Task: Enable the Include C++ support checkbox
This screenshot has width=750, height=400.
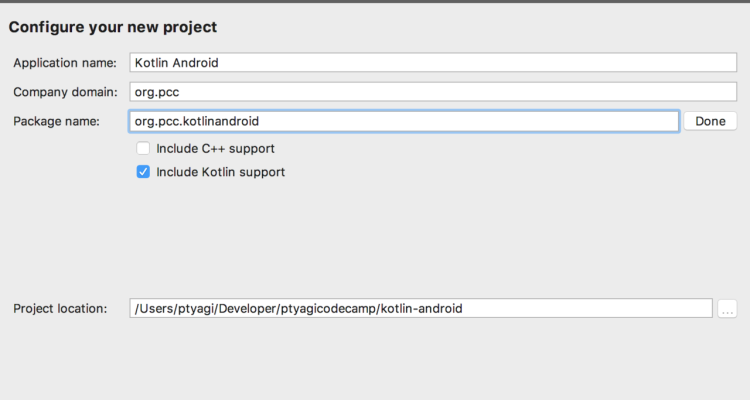Action: pos(143,148)
